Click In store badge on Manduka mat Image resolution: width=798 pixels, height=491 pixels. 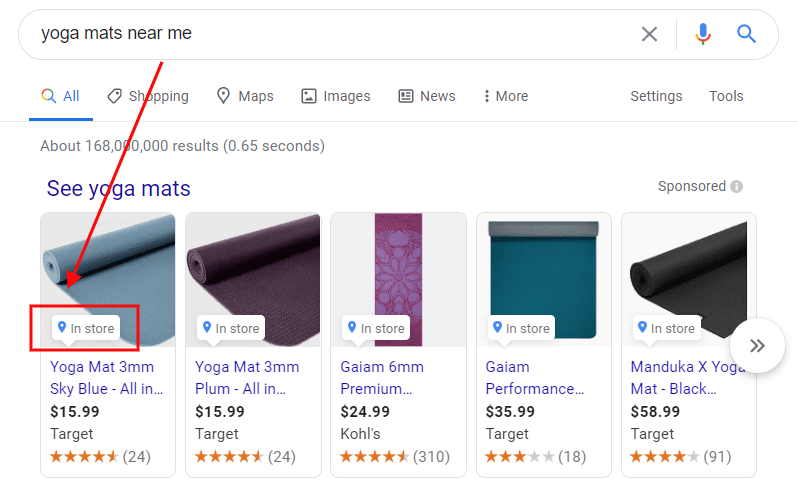(x=666, y=328)
